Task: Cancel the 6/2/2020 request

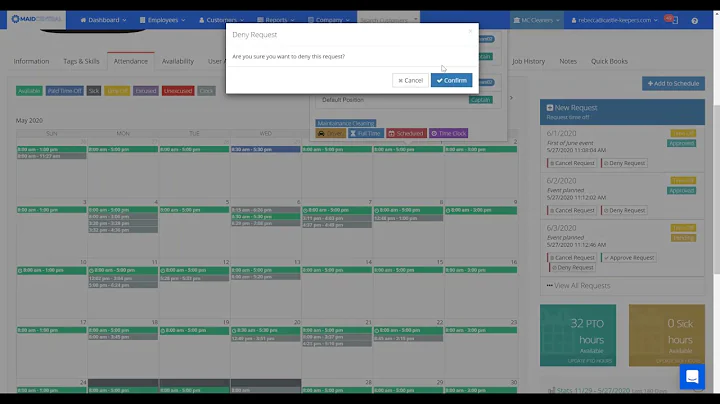Action: click(572, 210)
